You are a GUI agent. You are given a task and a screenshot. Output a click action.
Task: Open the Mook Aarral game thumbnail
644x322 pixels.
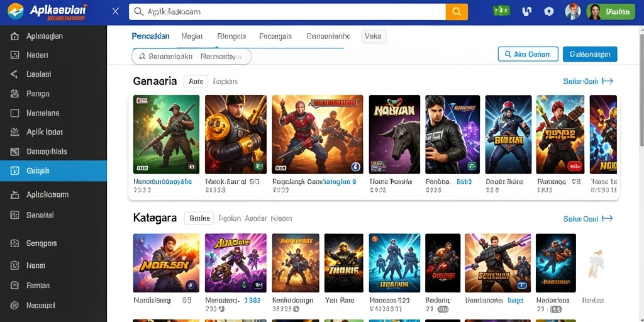236,135
